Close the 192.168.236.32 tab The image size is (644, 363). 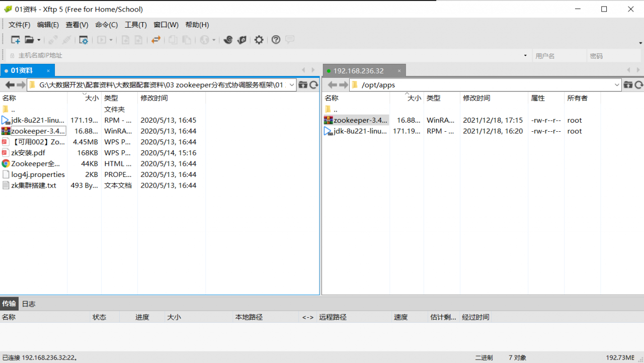tap(399, 71)
